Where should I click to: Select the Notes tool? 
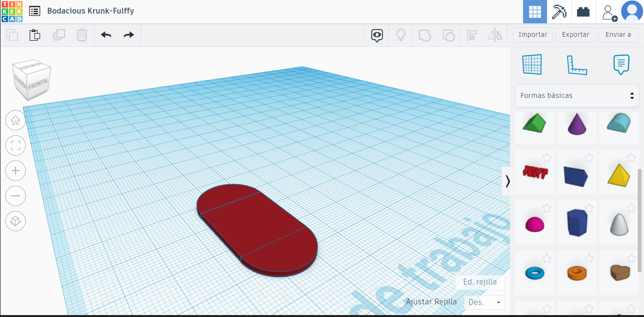pos(621,64)
